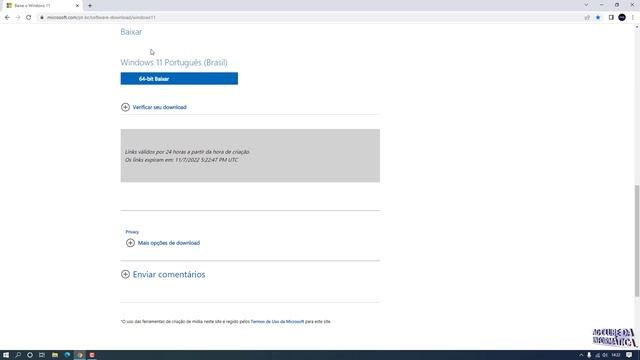Click the Chrome taskbar icon
640x360 pixels.
80,355
